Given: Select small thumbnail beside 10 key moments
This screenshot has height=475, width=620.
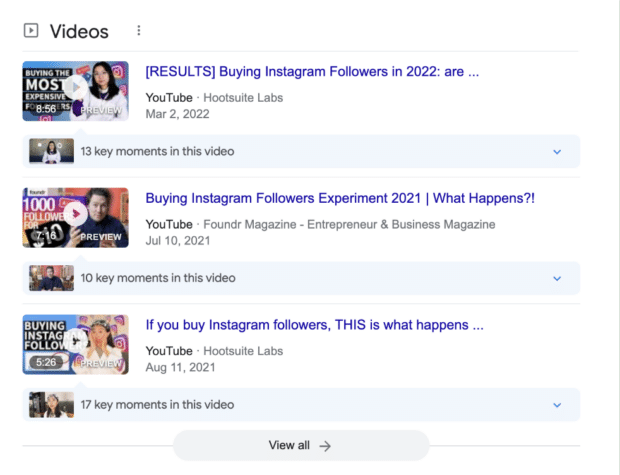Looking at the screenshot, I should coord(51,279).
